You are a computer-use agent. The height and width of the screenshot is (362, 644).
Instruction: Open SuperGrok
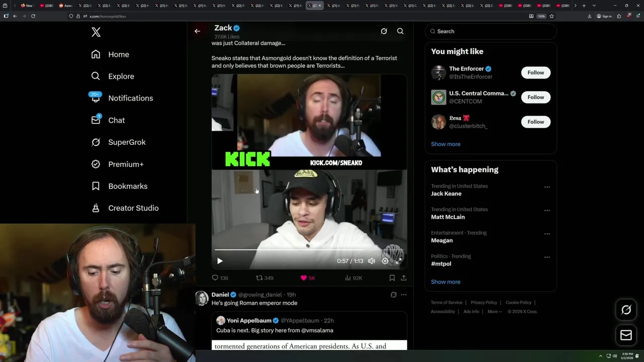click(118, 142)
